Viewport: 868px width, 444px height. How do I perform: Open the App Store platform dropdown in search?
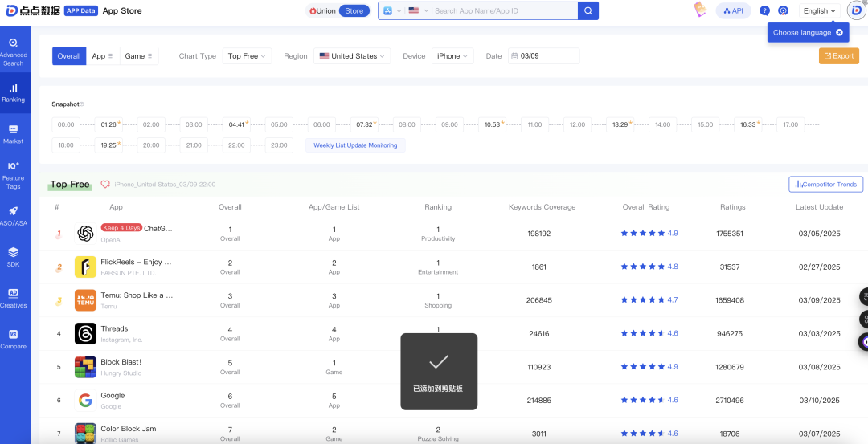[392, 10]
